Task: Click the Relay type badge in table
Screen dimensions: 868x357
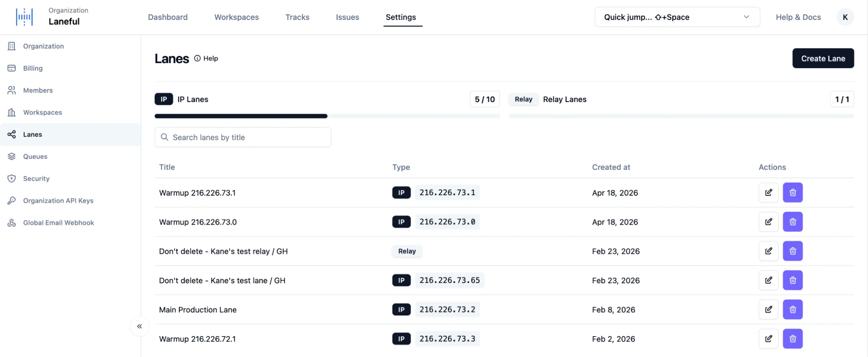Action: pos(407,251)
